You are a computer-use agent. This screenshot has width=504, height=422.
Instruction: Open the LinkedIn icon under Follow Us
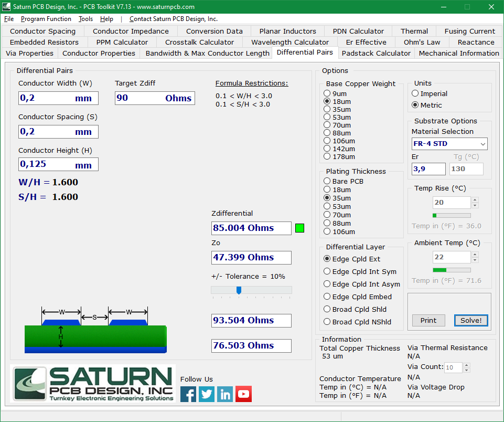225,394
